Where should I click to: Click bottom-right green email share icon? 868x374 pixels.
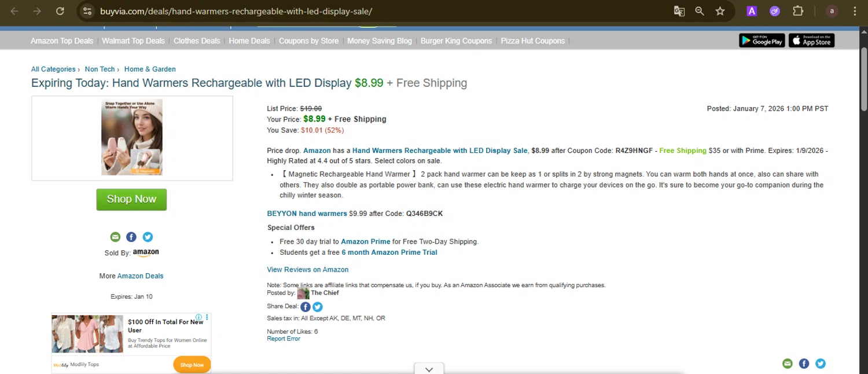788,364
